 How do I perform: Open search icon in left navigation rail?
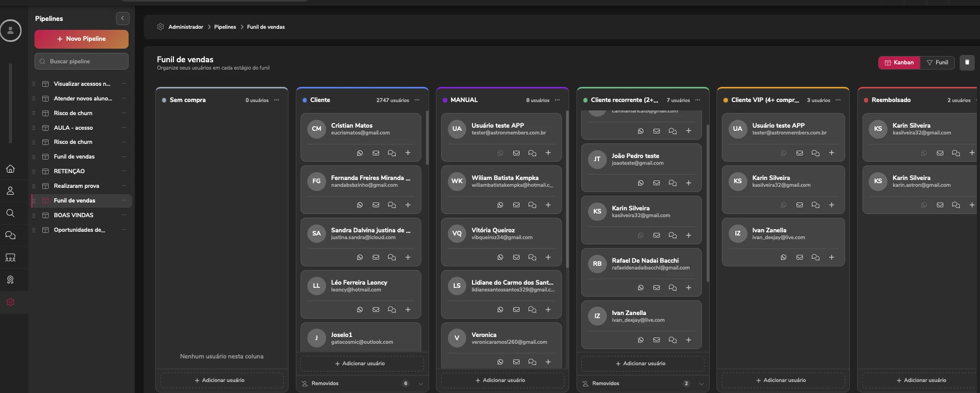pos(10,213)
